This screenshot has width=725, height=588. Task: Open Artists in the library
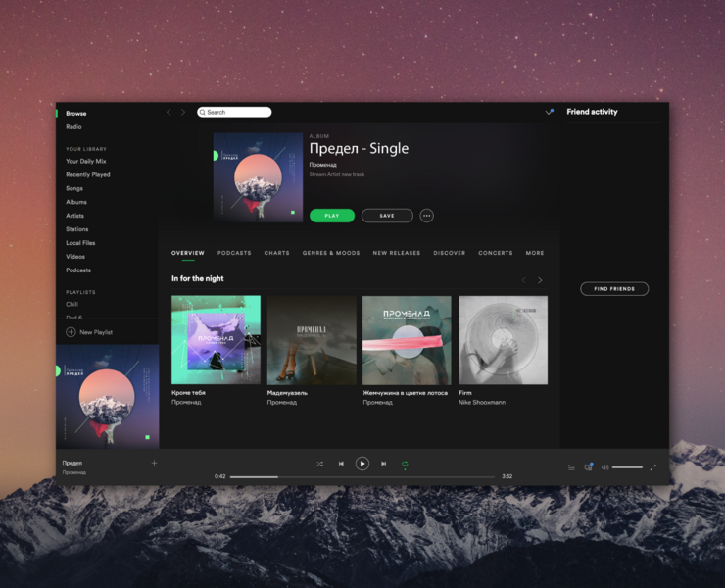tap(74, 216)
